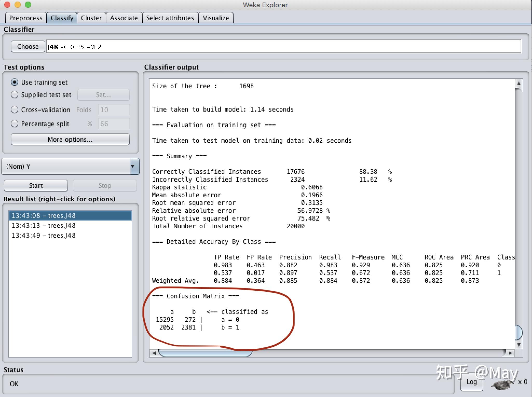Click the horizontal scroll right arrow
Viewport: 532px width, 397px height.
510,353
